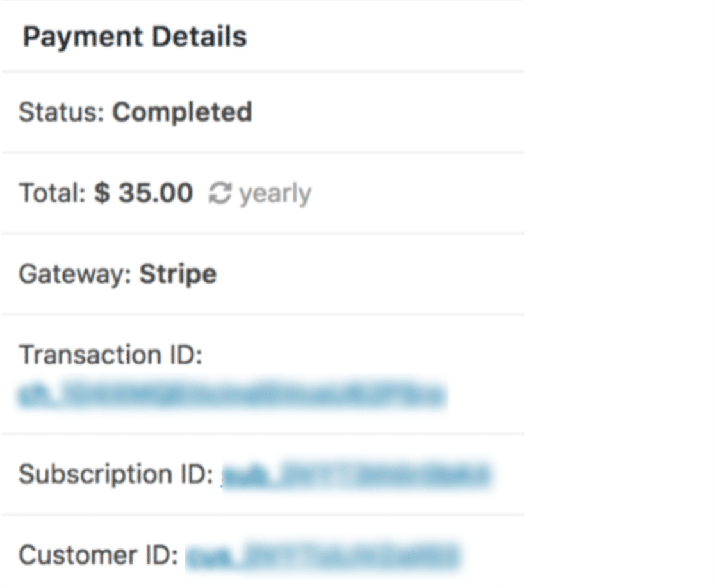Click the yearly billing period text
The width and height of the screenshot is (715, 588).
275,195
